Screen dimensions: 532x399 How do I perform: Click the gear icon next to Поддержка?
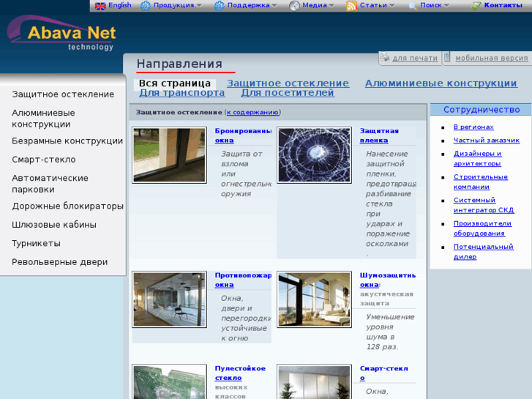point(220,6)
